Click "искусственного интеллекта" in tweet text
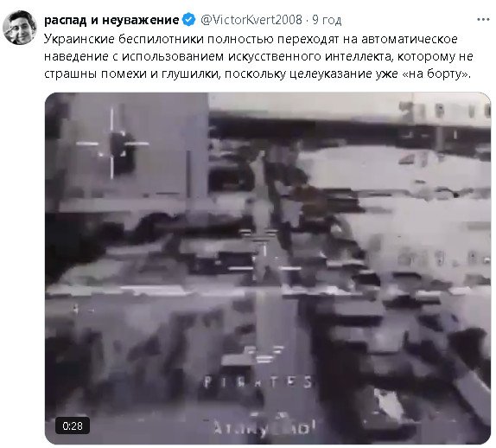This screenshot has height=448, width=496. pos(309,56)
